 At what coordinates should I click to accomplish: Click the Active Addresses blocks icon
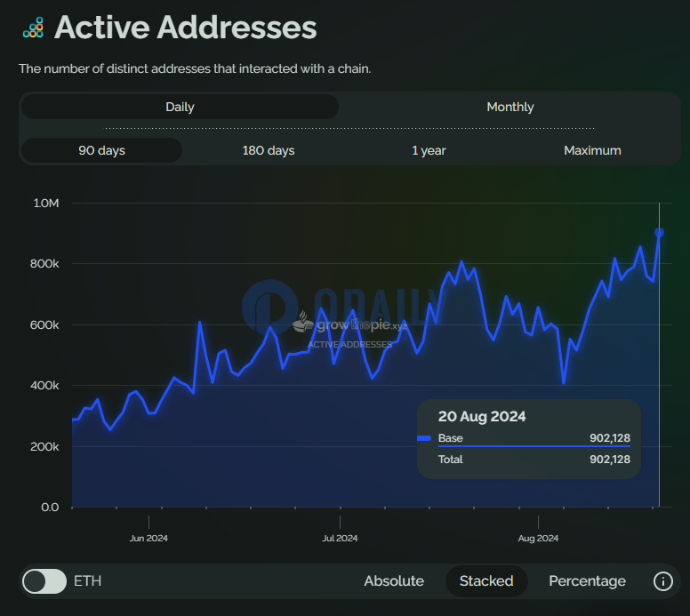(33, 28)
